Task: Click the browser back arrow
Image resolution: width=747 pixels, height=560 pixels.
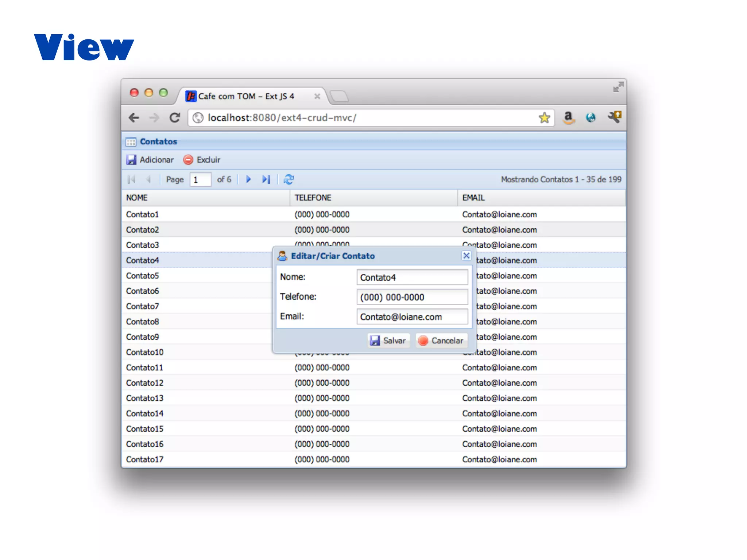Action: coord(134,118)
